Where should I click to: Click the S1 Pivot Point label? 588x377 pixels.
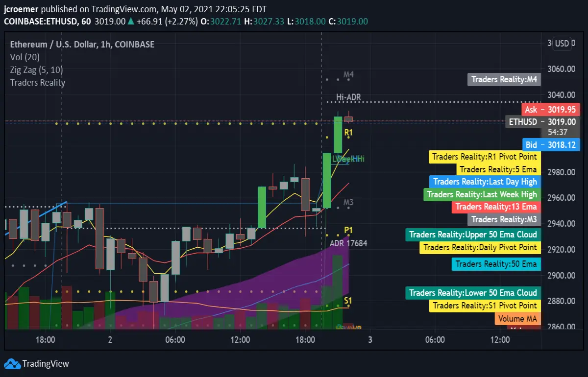(485, 306)
